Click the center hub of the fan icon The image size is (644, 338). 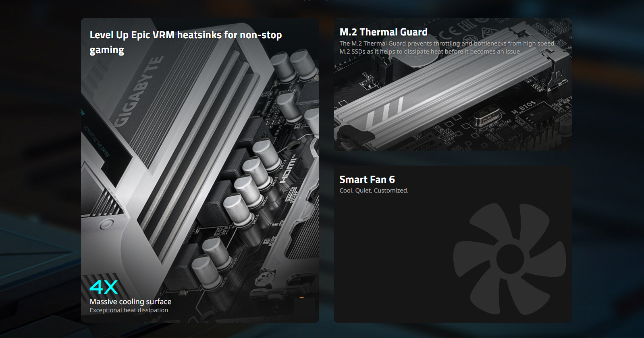pos(510,259)
